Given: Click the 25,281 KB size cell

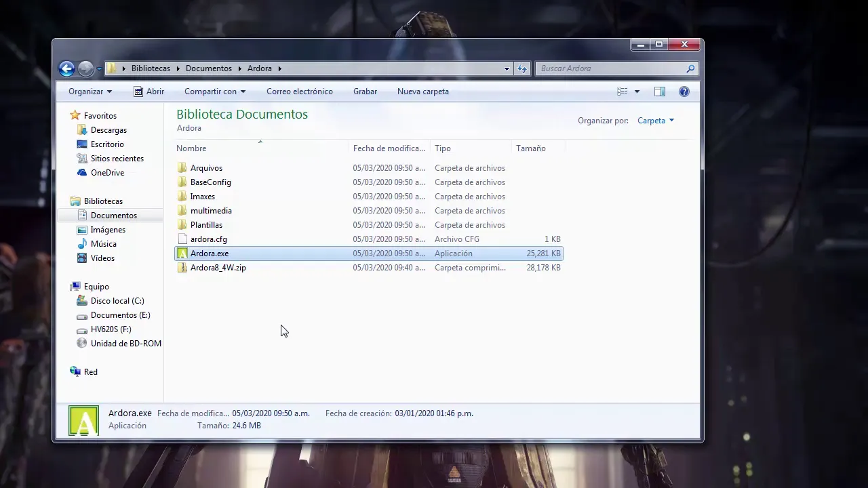Looking at the screenshot, I should point(543,253).
